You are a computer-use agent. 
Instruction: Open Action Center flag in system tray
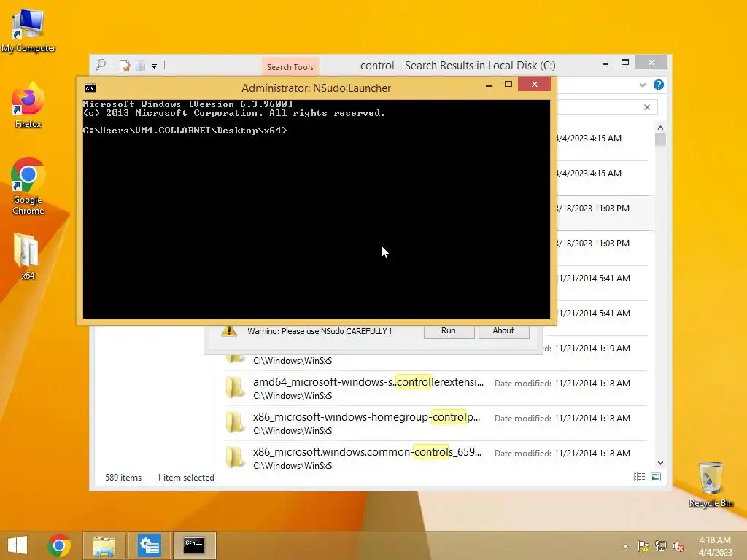pos(643,546)
